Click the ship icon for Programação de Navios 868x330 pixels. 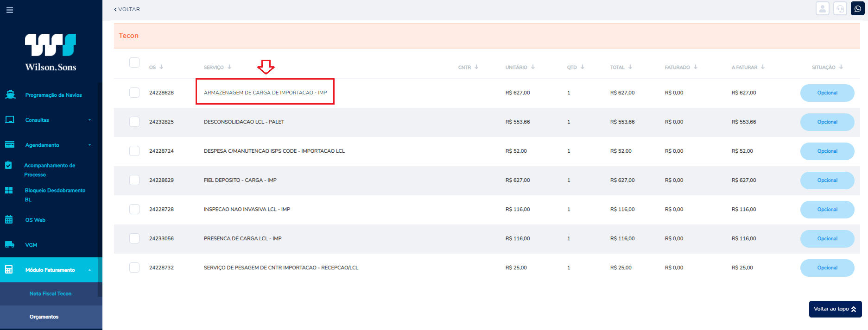10,94
